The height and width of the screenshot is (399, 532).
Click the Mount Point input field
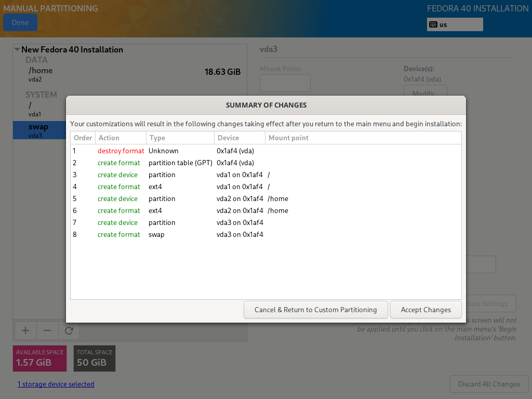285,83
